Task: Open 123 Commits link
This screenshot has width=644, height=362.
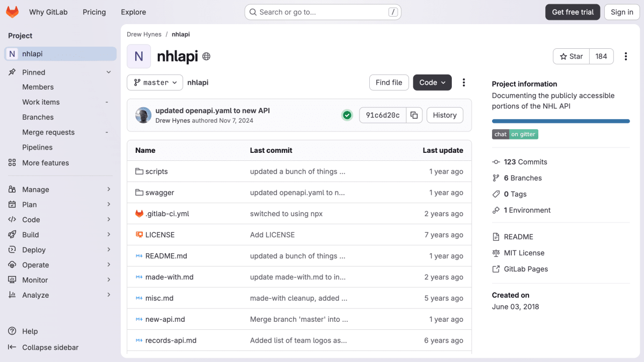Action: [x=525, y=162]
